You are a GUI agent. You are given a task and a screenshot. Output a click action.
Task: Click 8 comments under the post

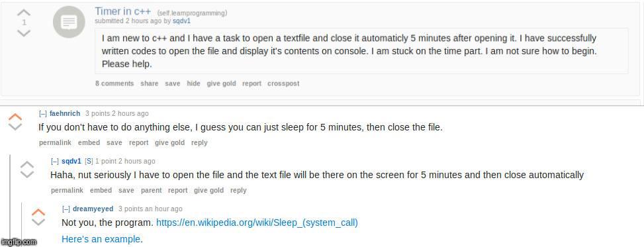click(x=115, y=83)
